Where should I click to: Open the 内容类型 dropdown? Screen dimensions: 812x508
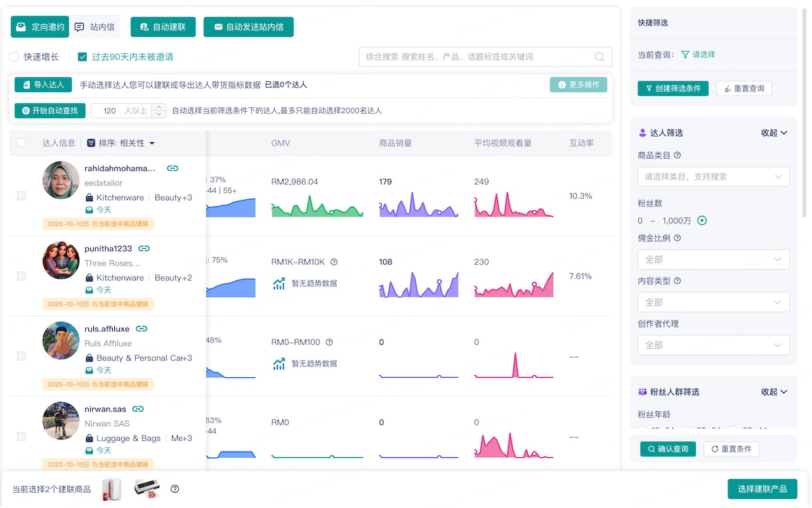[713, 302]
